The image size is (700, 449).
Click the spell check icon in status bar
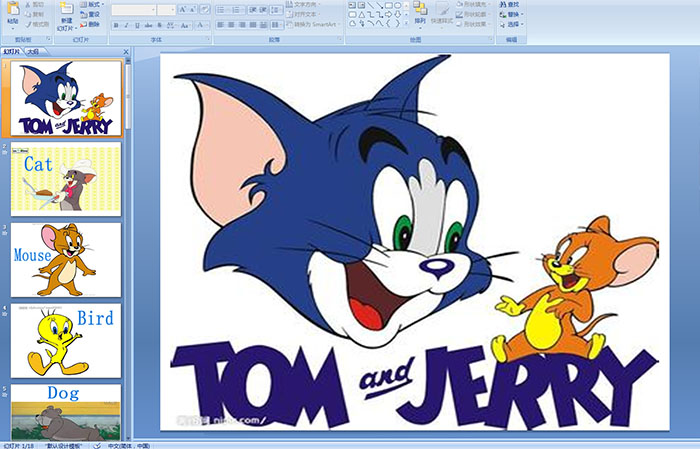coord(97,445)
